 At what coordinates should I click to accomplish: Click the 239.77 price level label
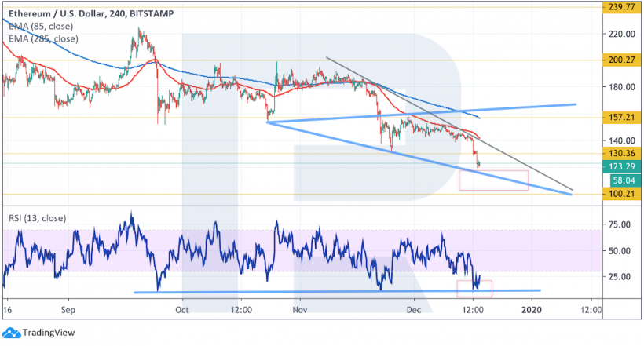coord(617,6)
